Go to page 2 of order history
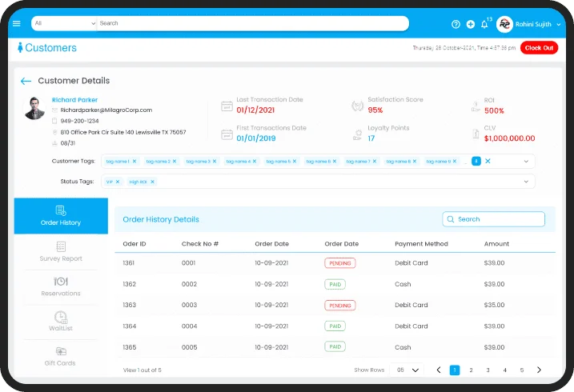Image resolution: width=574 pixels, height=392 pixels. 472,370
